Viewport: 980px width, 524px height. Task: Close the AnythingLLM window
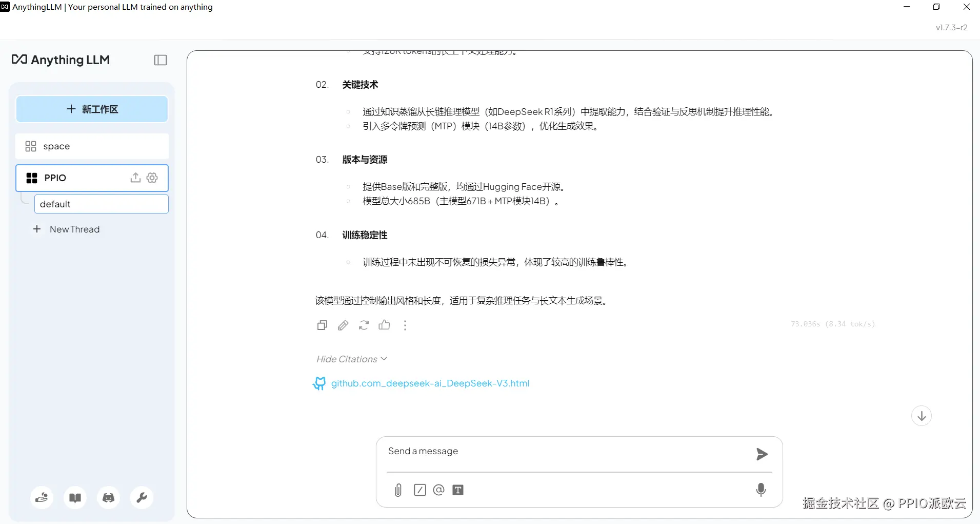(966, 7)
